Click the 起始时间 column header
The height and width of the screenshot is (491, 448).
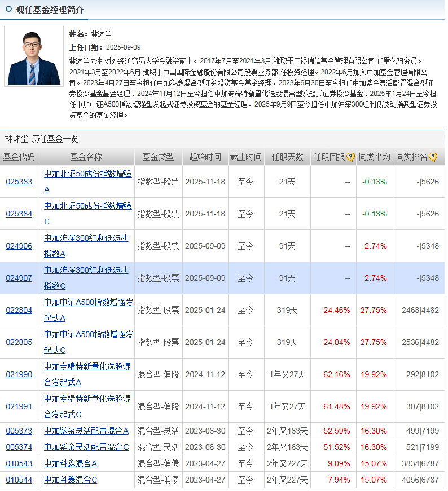coord(205,157)
